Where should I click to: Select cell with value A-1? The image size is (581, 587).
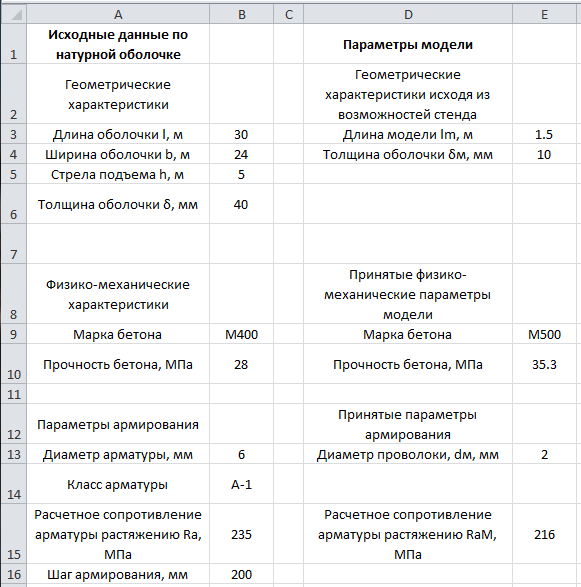(x=241, y=484)
